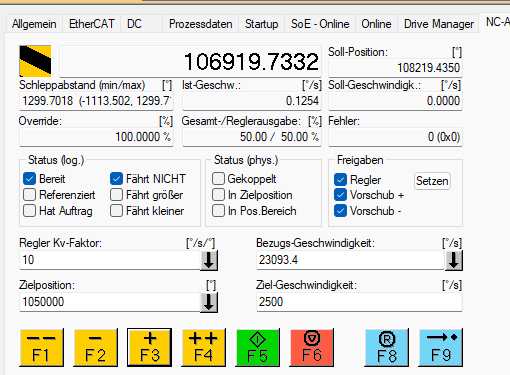Viewport: 510px width, 375px height.
Task: Start the axis with green F5 button
Action: tap(258, 347)
